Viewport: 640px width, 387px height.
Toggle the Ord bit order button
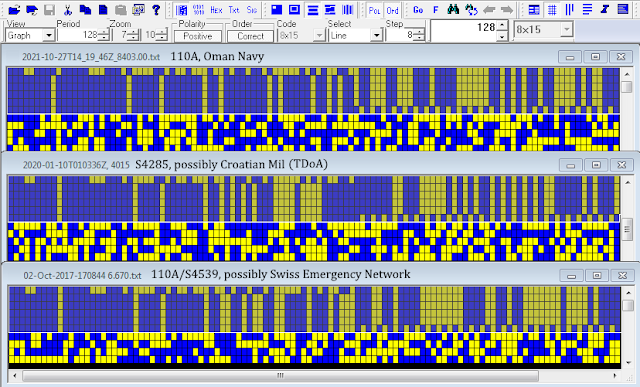(392, 10)
